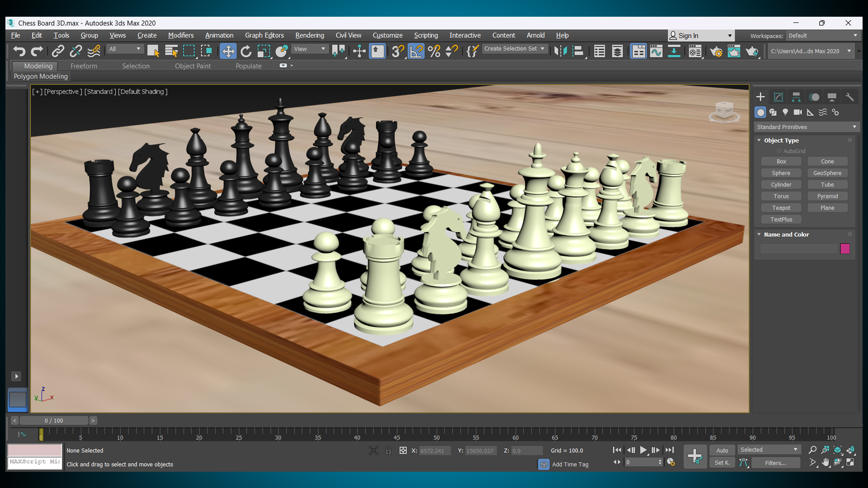The height and width of the screenshot is (488, 868).
Task: Play the animation
Action: [x=643, y=450]
